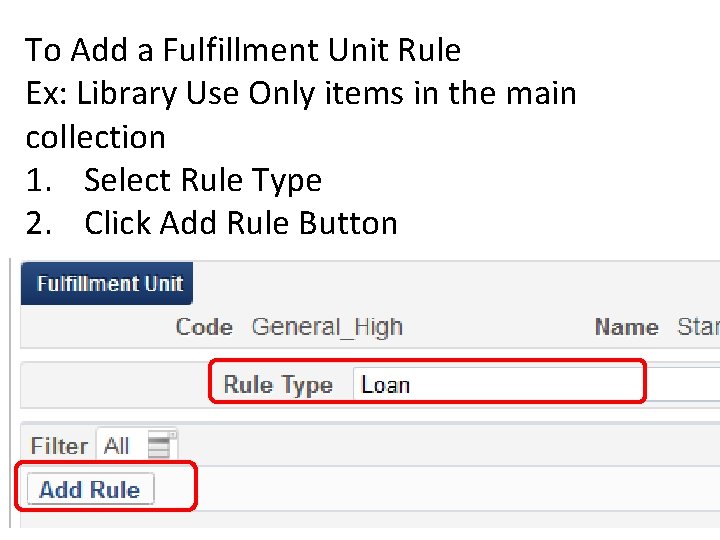The width and height of the screenshot is (720, 540).
Task: Click the General_High code value
Action: pos(326,327)
